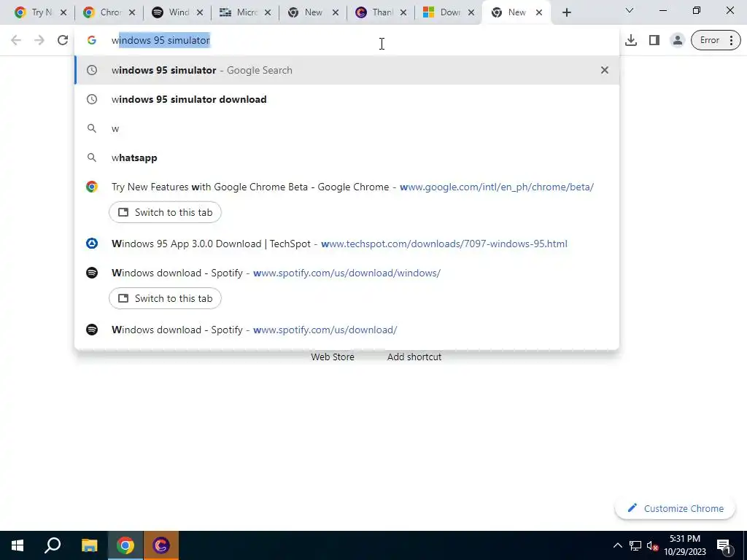This screenshot has height=560, width=747.
Task: Click the Google G icon in address bar
Action: point(92,41)
